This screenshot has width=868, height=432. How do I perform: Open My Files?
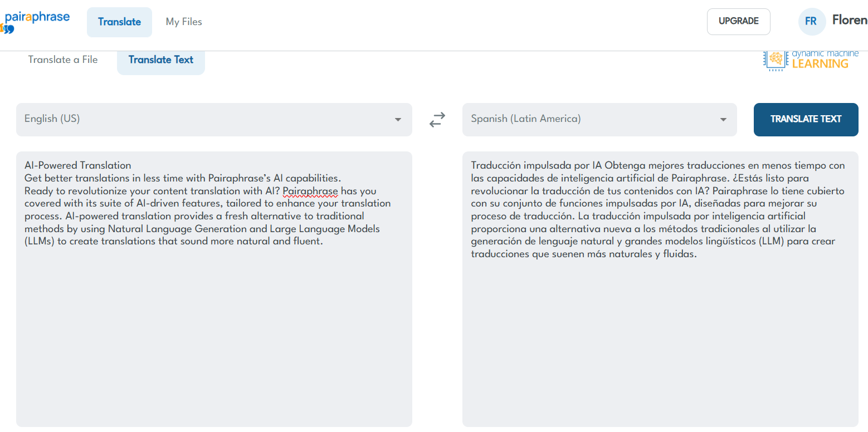coord(184,22)
